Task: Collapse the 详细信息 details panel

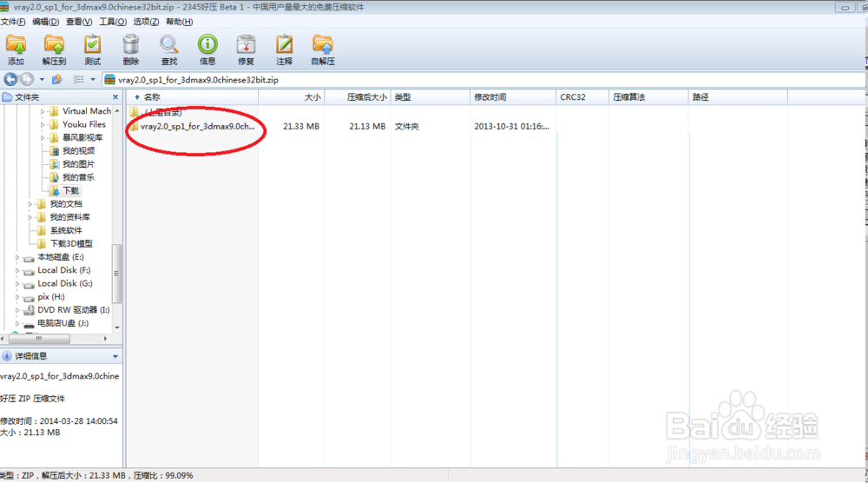Action: click(x=115, y=356)
